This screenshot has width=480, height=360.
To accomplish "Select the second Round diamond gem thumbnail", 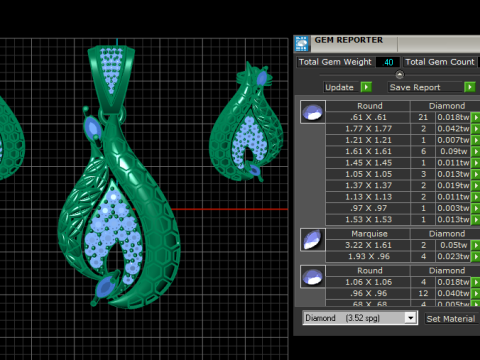I will click(313, 277).
